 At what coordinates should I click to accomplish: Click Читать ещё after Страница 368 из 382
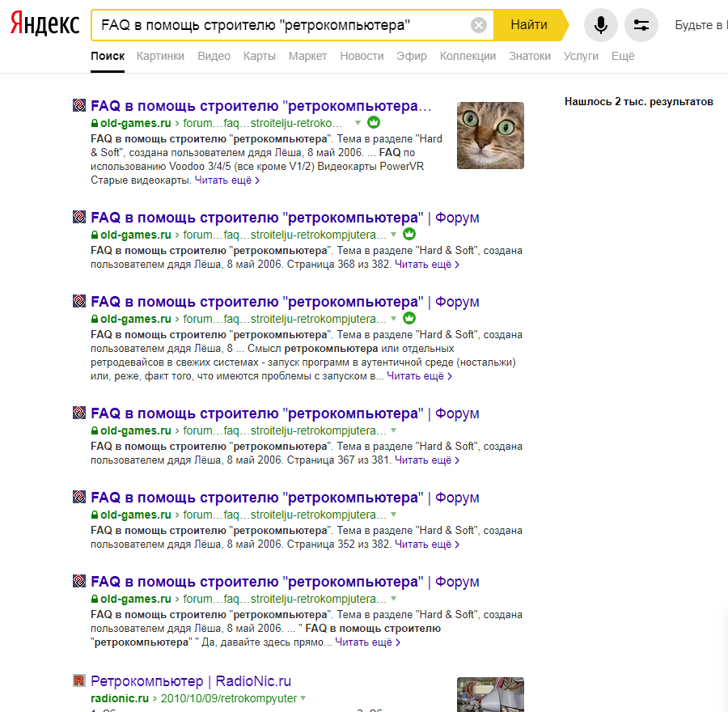coord(426,265)
